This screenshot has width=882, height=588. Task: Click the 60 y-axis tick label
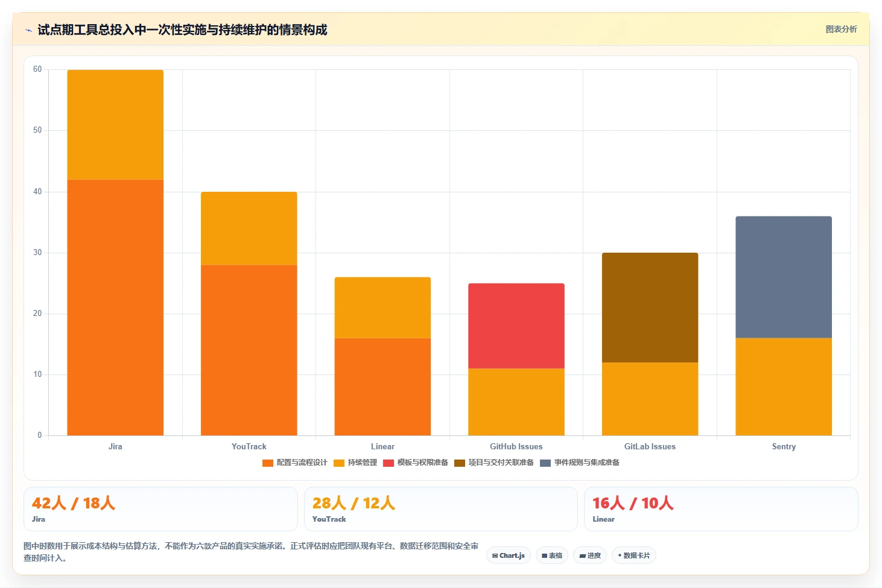37,69
